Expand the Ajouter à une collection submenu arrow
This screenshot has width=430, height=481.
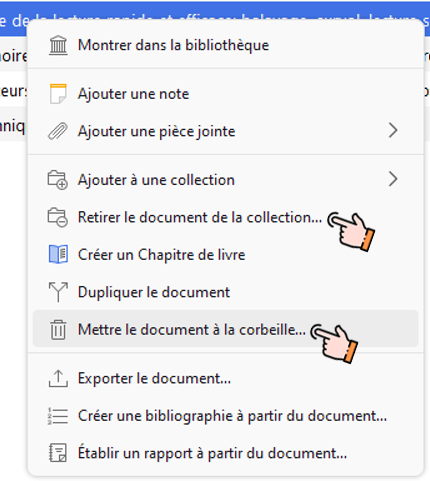(393, 179)
